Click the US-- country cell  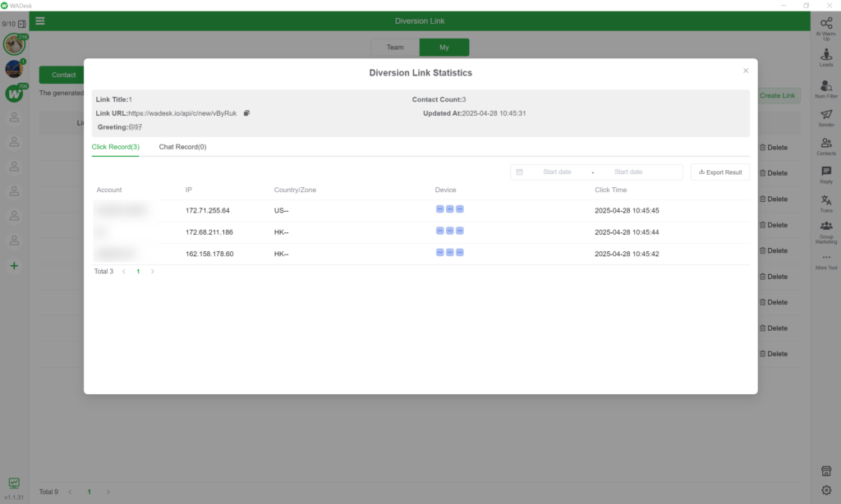(x=281, y=211)
